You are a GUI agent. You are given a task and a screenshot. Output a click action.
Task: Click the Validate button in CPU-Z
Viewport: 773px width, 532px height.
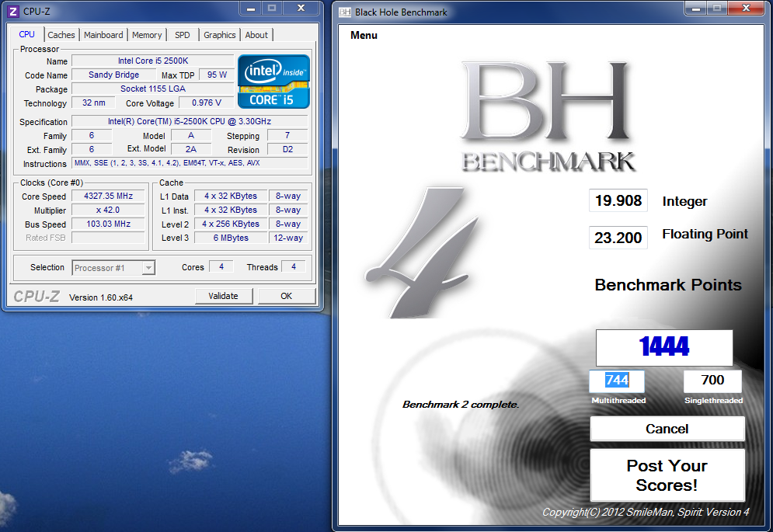pos(223,296)
